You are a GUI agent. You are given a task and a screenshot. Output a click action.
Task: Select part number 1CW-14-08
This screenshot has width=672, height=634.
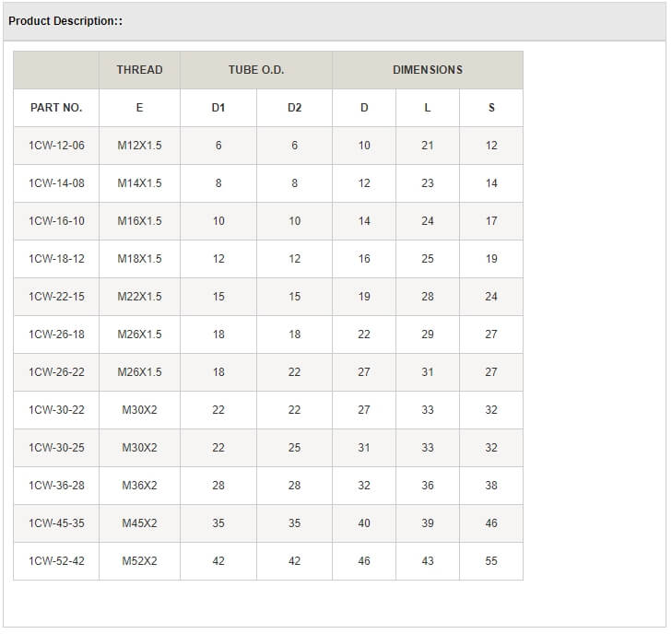point(56,183)
